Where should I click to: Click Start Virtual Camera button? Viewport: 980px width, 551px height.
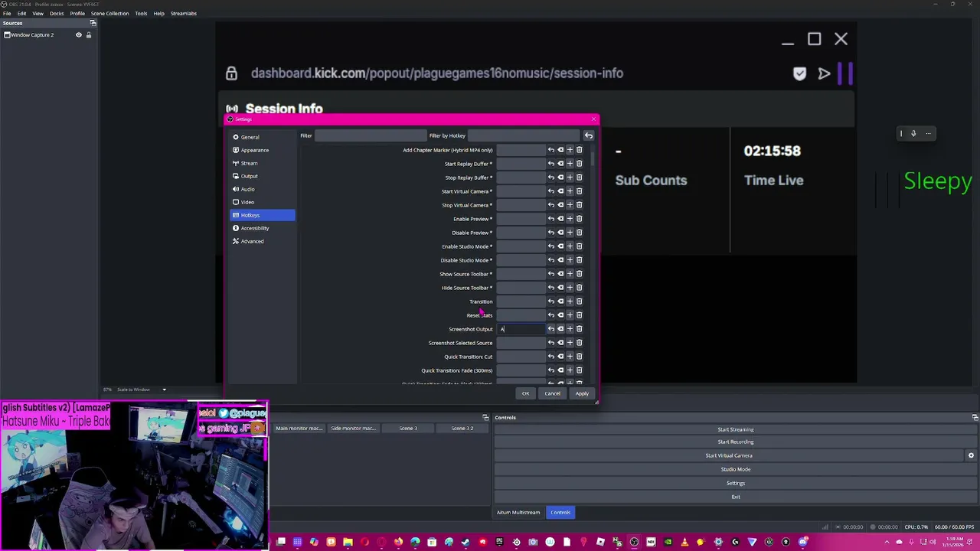(729, 455)
